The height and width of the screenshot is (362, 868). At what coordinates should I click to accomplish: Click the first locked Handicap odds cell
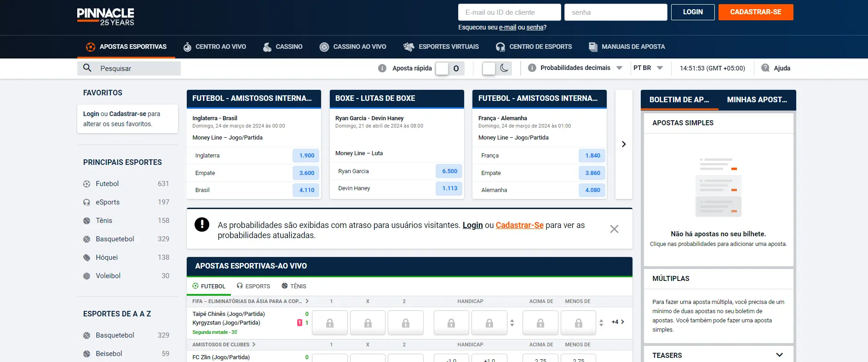tap(451, 323)
